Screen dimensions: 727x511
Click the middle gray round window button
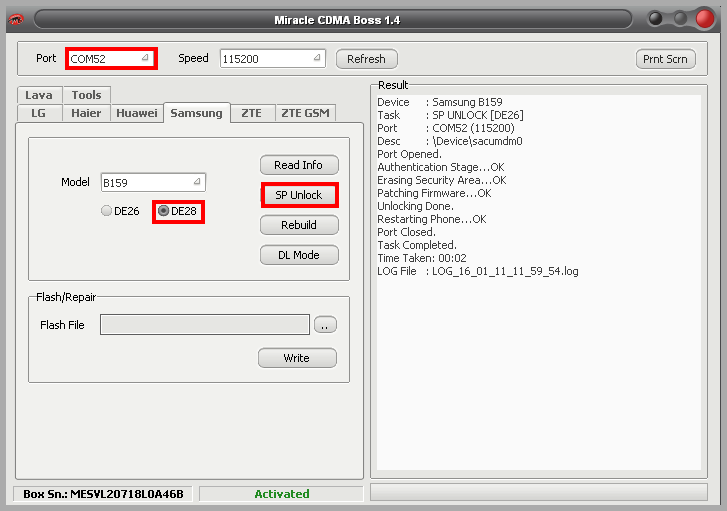click(x=680, y=19)
